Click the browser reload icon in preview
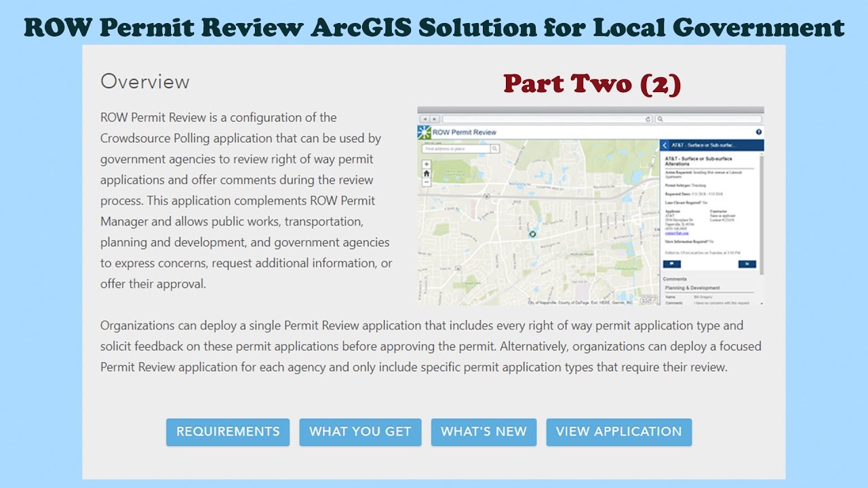Image resolution: width=868 pixels, height=488 pixels. [x=648, y=119]
